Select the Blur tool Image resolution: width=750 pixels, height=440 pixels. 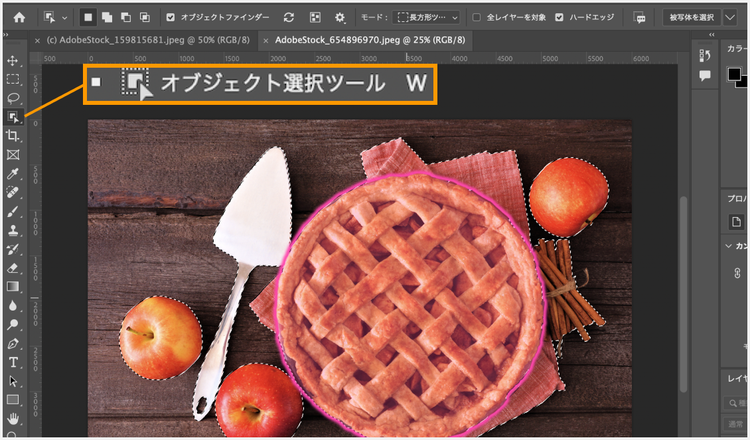tap(13, 306)
